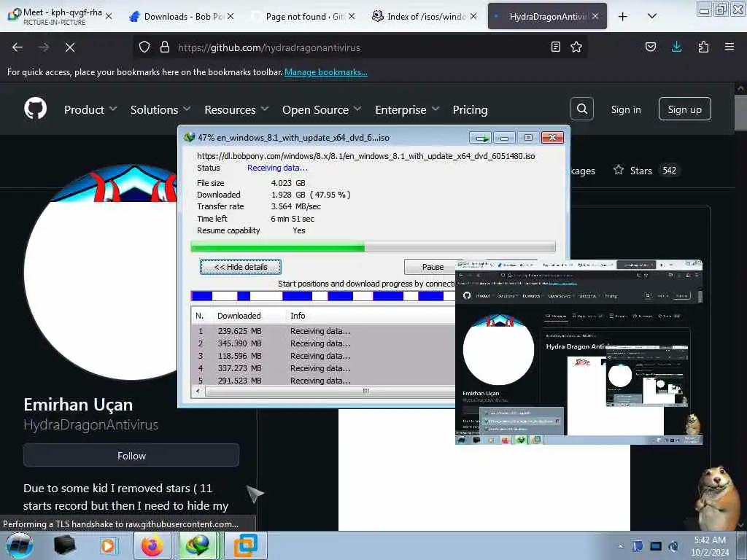Open VirtualBox on the taskbar
Screen dimensions: 747x560
[246, 545]
